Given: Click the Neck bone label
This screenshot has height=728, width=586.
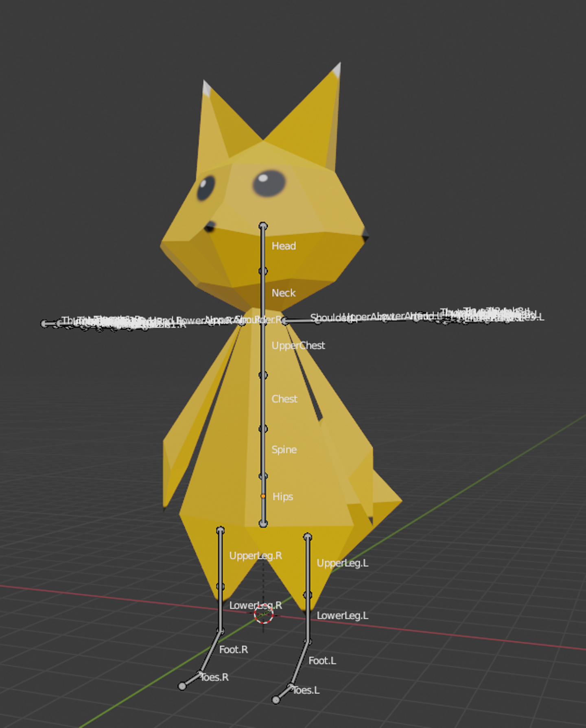Looking at the screenshot, I should (x=284, y=293).
